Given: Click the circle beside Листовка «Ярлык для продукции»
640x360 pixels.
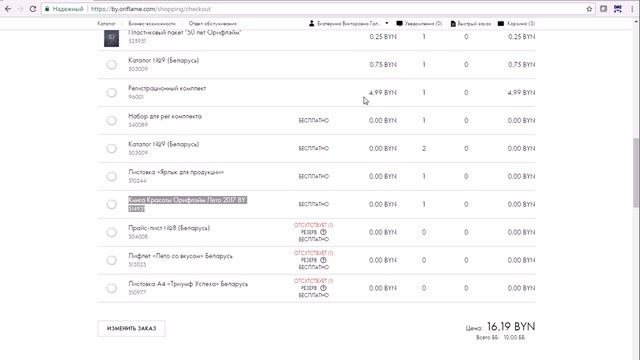Looking at the screenshot, I should tap(111, 176).
